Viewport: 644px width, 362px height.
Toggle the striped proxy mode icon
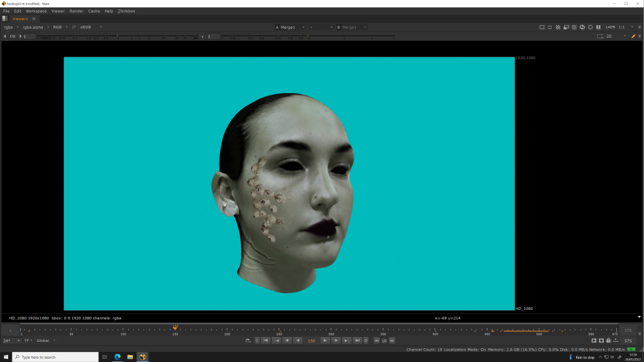point(558,27)
